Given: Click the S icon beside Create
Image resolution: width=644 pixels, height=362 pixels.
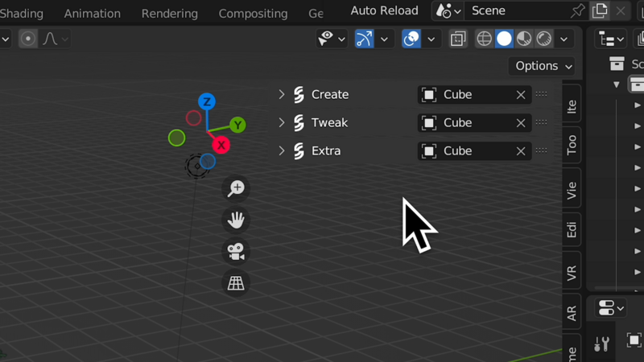Looking at the screenshot, I should coord(299,95).
